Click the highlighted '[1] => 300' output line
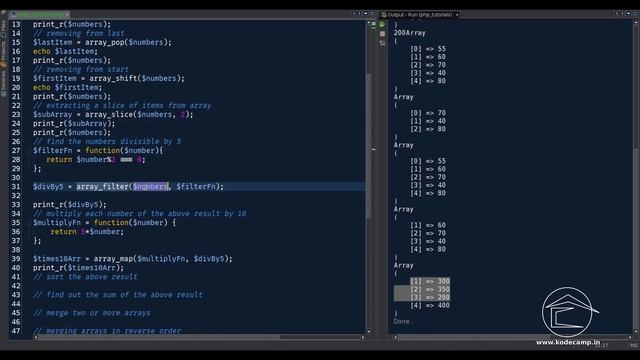Screen dimensions: 640x360 click(430, 281)
